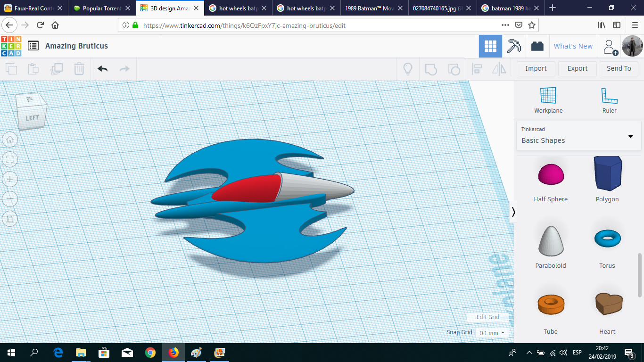Open the Basic Shapes category dropdown
This screenshot has height=362, width=644.
coord(578,136)
